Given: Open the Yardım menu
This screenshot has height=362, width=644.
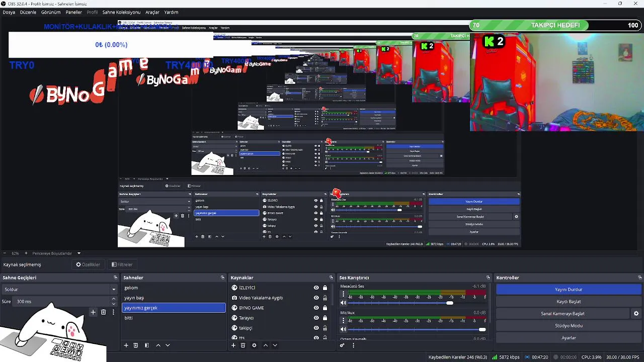Looking at the screenshot, I should click(171, 12).
